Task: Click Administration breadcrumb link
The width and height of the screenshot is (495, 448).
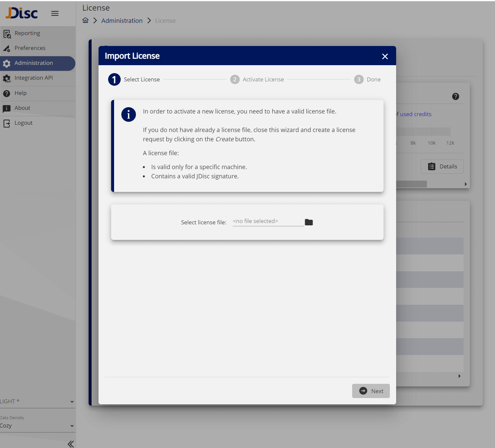Action: click(x=122, y=21)
